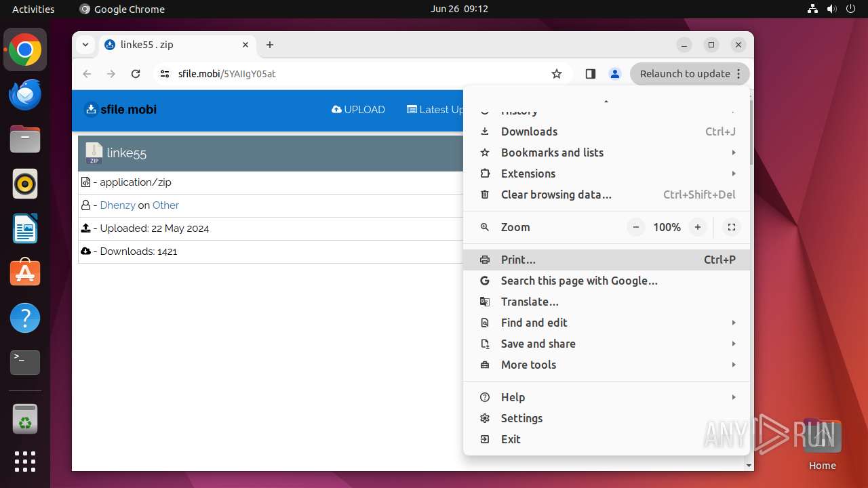Decrease zoom with the minus button
The width and height of the screenshot is (868, 488).
pos(635,227)
